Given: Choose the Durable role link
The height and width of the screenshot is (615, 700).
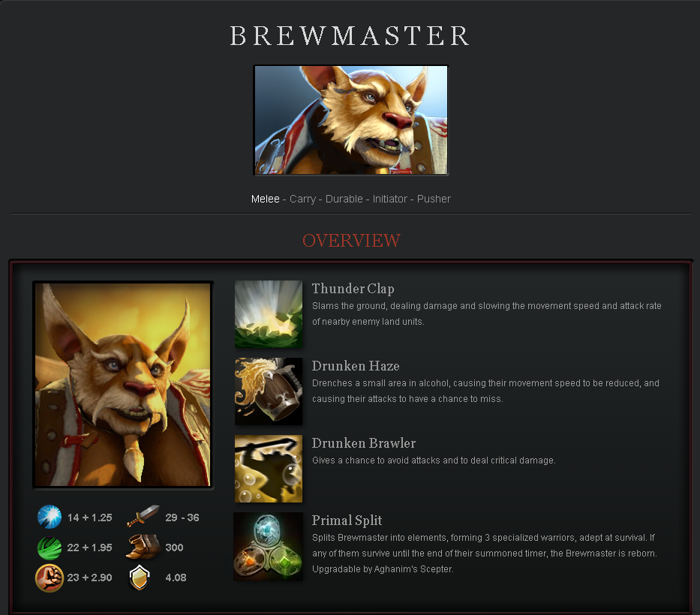Looking at the screenshot, I should pyautogui.click(x=344, y=199).
